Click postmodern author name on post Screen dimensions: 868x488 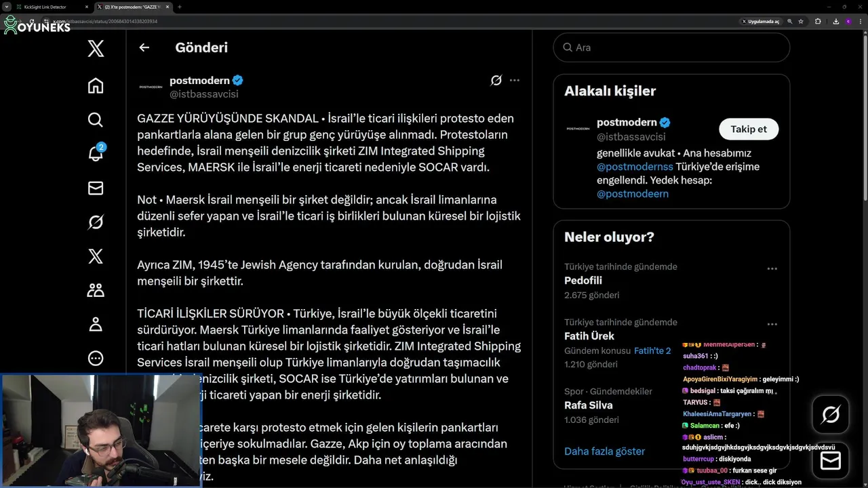point(199,81)
